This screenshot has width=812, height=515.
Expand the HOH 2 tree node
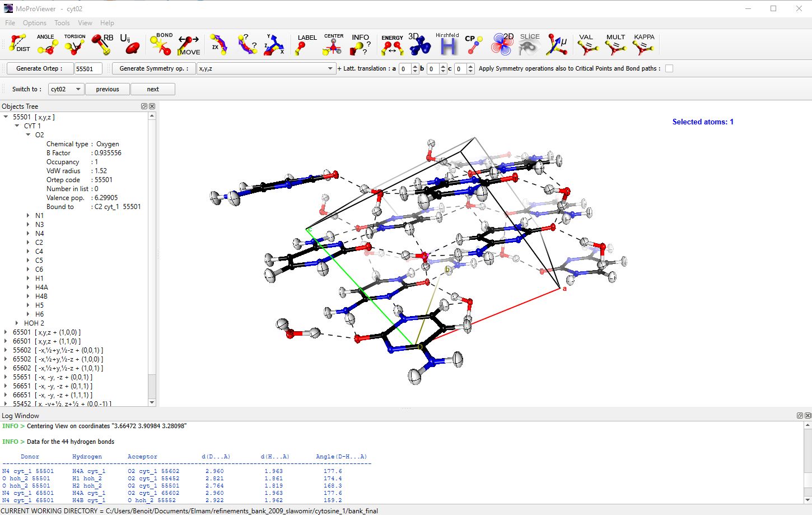17,323
